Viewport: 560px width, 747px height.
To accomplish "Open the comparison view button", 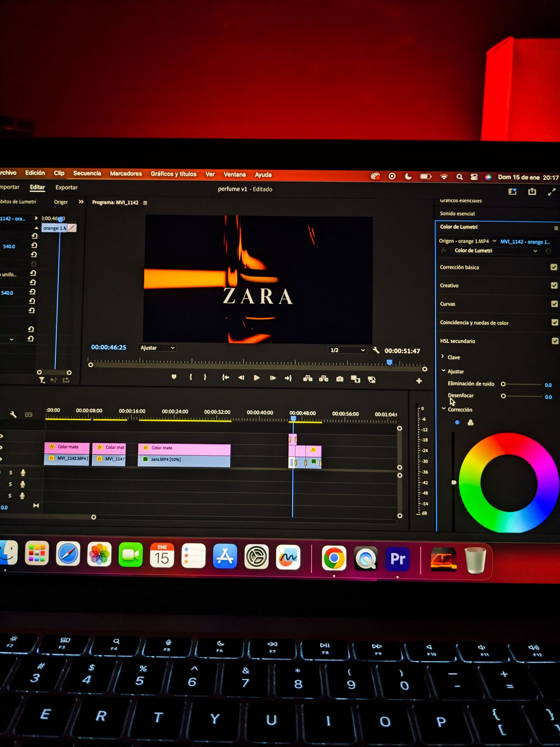I will tap(355, 379).
